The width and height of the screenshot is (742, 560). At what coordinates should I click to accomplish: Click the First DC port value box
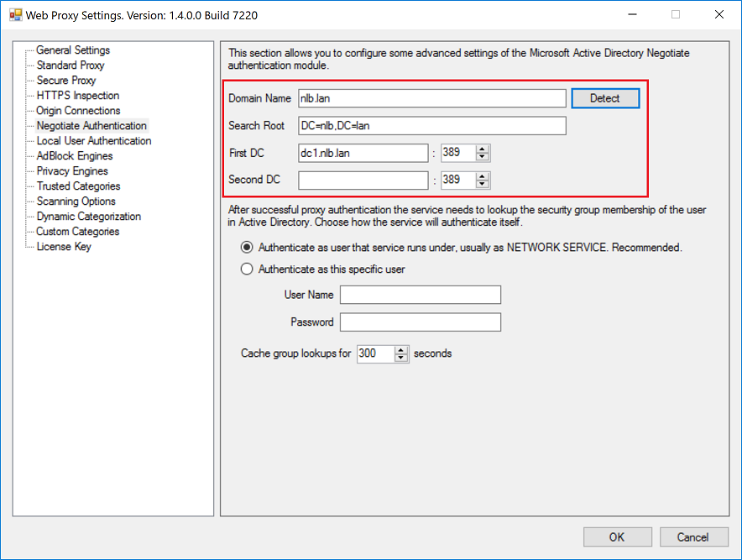[458, 153]
